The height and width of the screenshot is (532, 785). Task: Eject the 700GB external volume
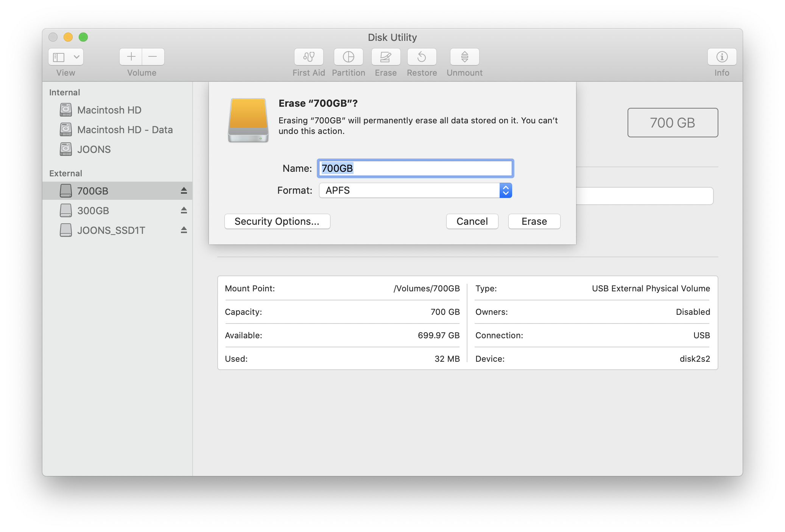point(184,191)
